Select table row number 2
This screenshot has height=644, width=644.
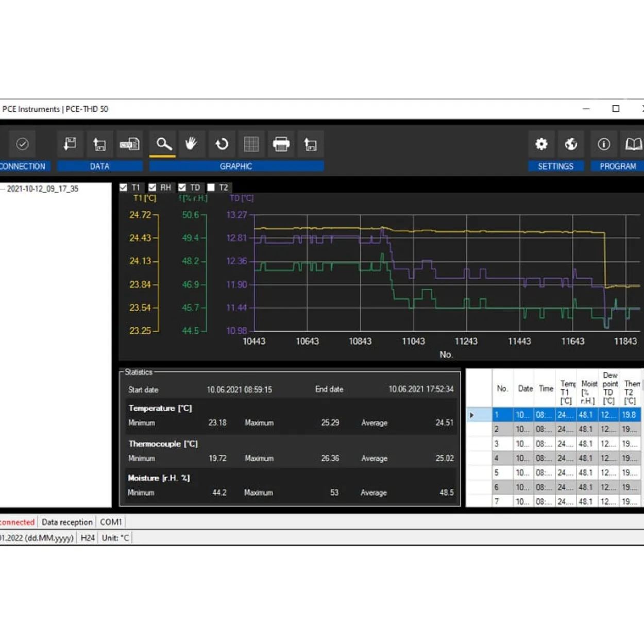554,429
